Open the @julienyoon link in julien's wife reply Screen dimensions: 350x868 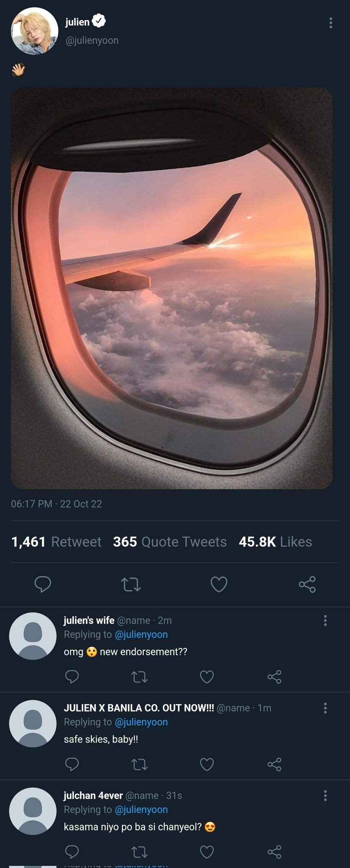click(141, 634)
